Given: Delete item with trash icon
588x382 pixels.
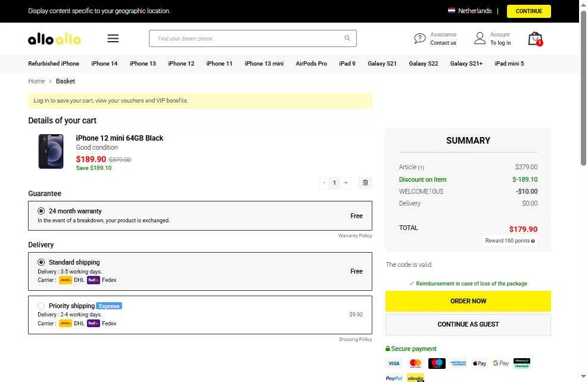Looking at the screenshot, I should (x=365, y=183).
